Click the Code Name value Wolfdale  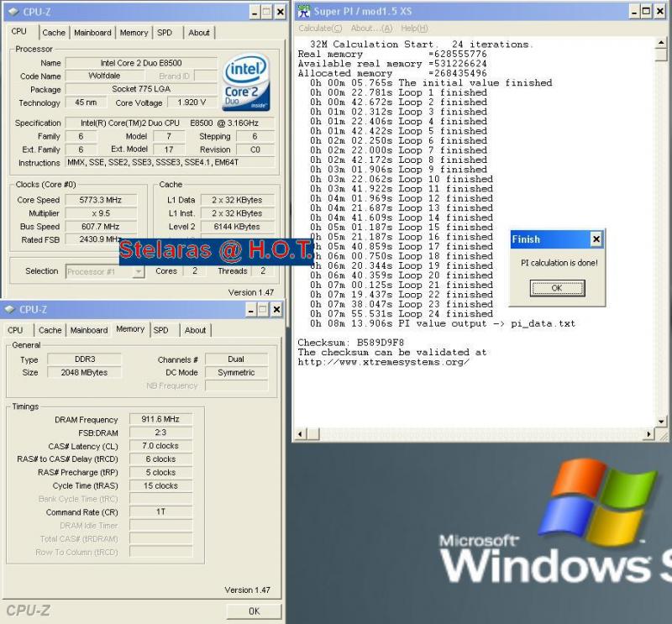pyautogui.click(x=104, y=76)
